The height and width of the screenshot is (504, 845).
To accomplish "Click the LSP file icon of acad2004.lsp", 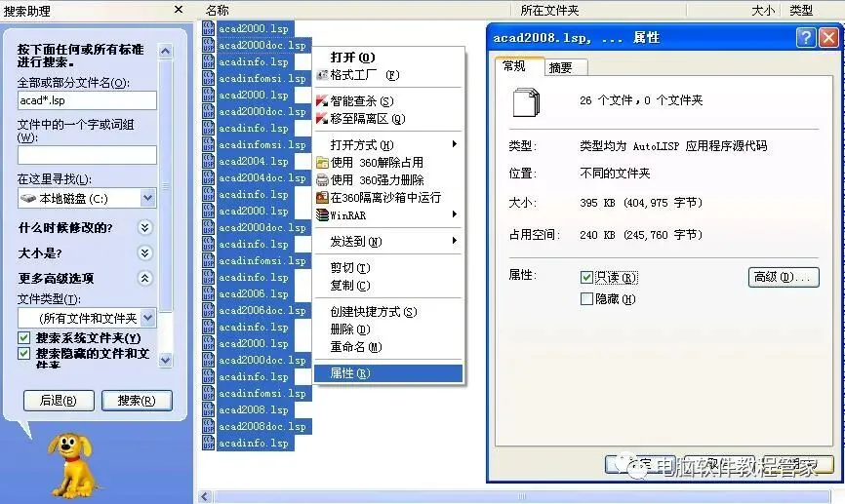I will point(208,161).
